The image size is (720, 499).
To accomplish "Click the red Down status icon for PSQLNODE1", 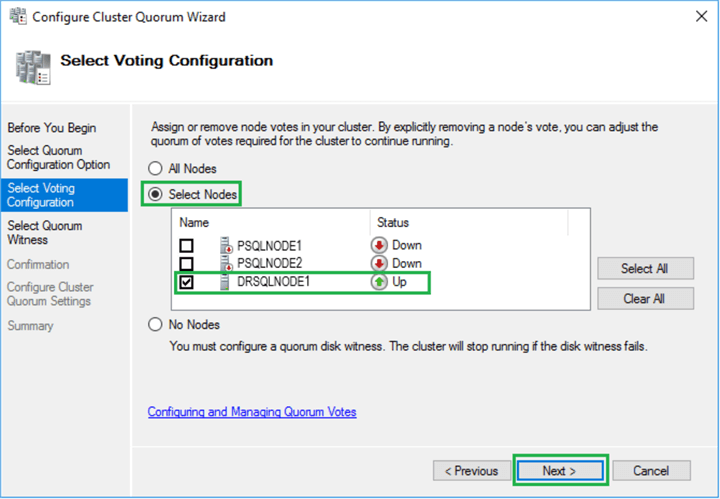I will (379, 245).
